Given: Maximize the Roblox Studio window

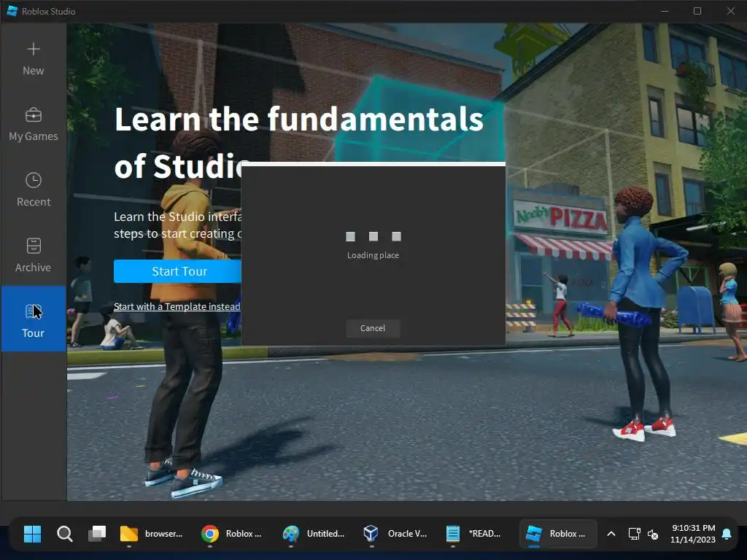Looking at the screenshot, I should (x=697, y=11).
